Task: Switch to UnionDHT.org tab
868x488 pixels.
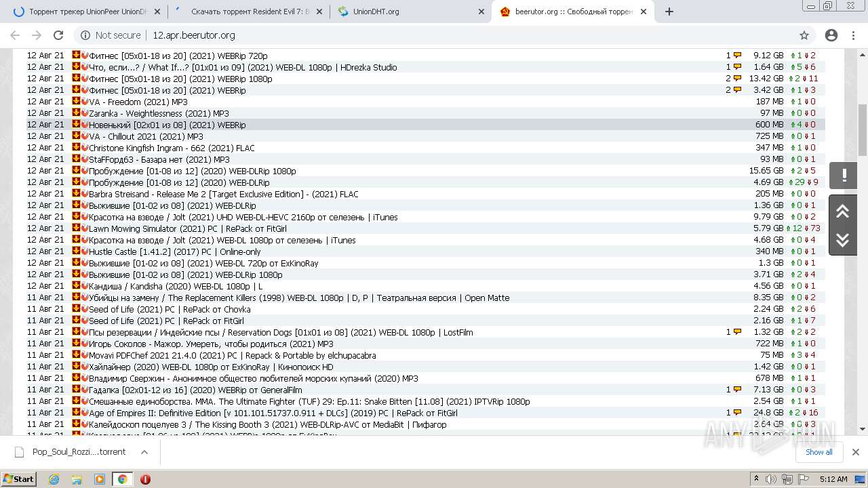Action: [x=412, y=12]
